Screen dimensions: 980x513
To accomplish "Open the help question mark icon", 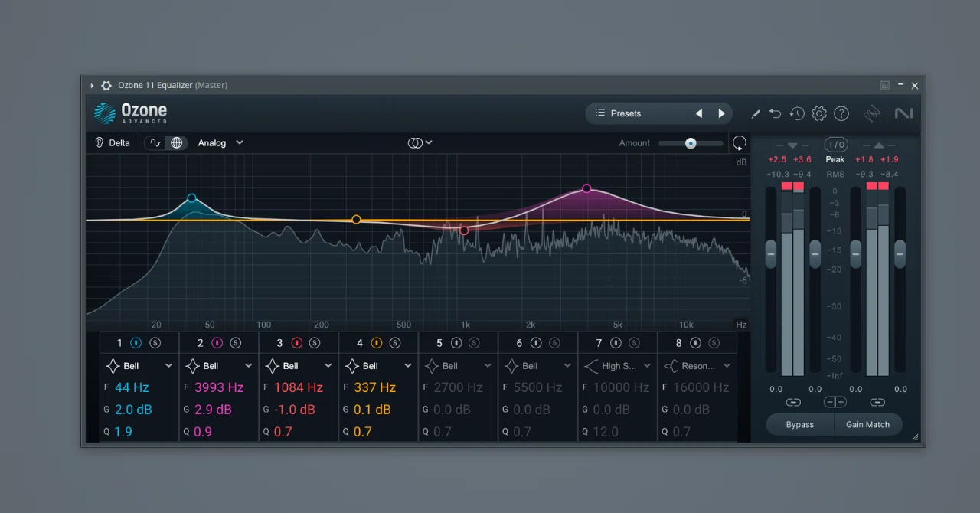I will 841,113.
